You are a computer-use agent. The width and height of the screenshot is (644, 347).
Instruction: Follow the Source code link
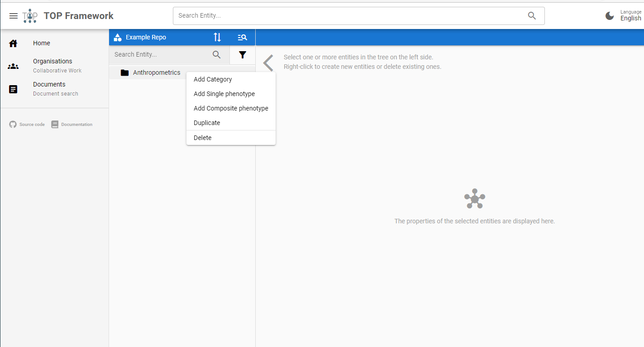[x=27, y=124]
